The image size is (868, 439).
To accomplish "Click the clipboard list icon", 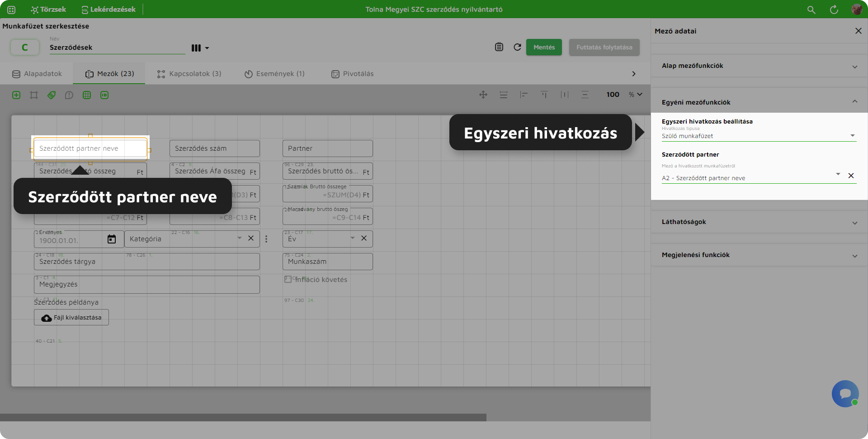I will (499, 47).
